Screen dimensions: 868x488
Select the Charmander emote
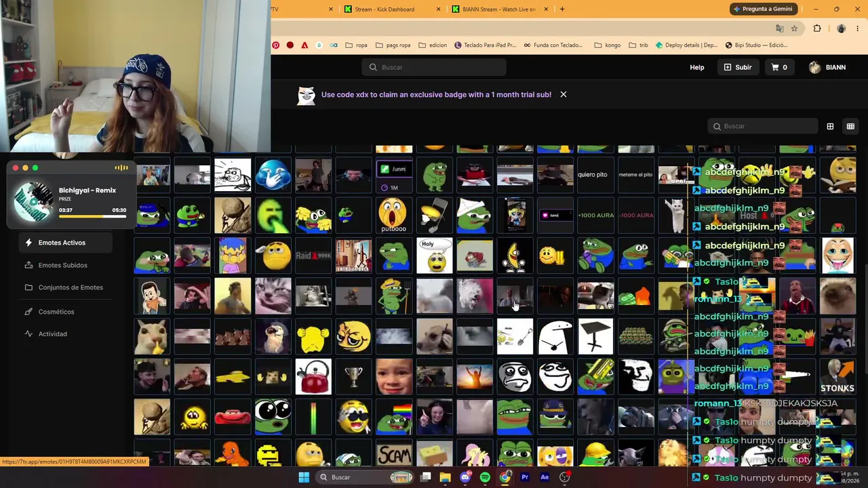(x=233, y=453)
